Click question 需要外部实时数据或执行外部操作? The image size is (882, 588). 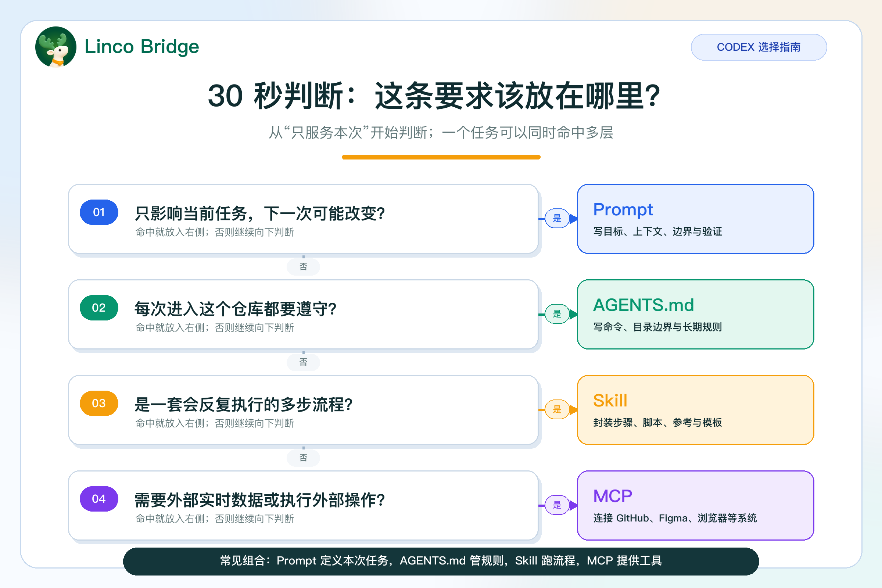[260, 500]
